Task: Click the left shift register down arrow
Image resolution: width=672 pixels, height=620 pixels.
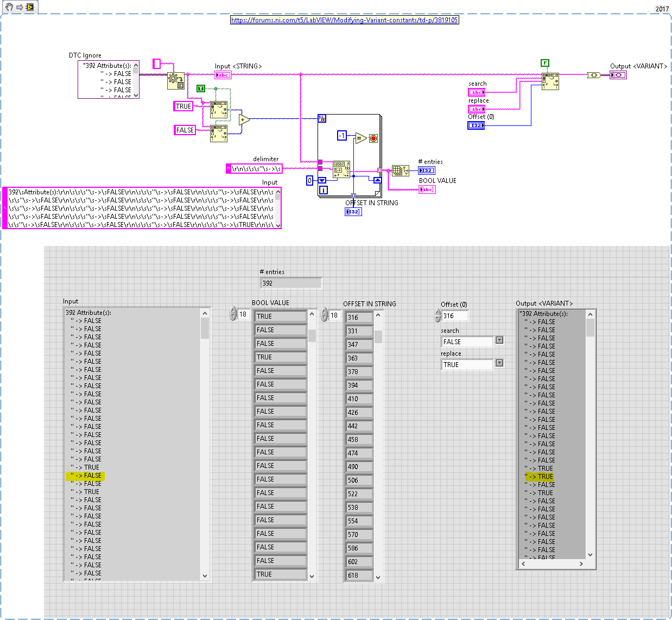Action: 322,180
